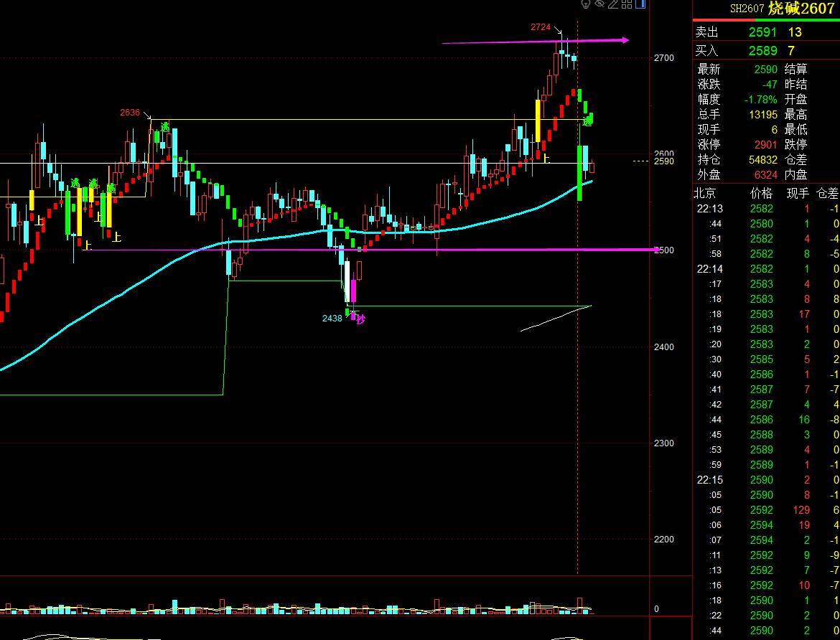Click the SH2607 contract code
840x640 pixels.
pos(747,9)
